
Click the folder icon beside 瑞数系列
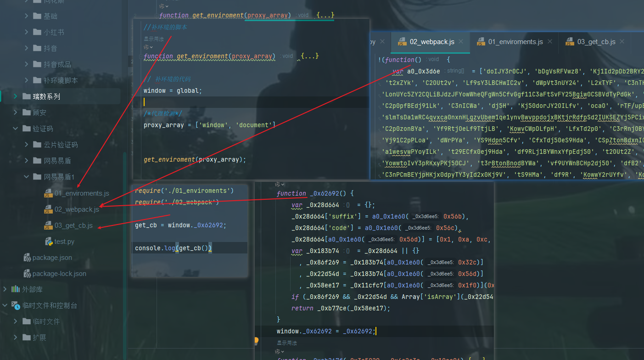click(26, 96)
